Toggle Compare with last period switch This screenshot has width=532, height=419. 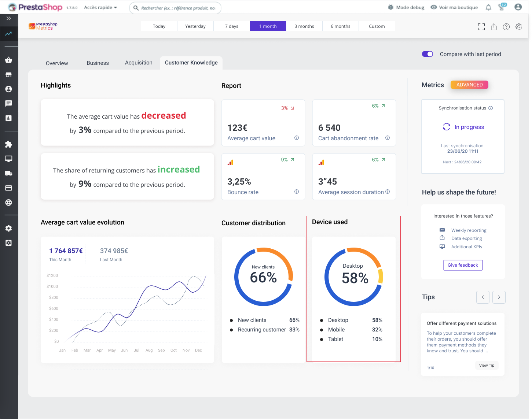click(428, 54)
